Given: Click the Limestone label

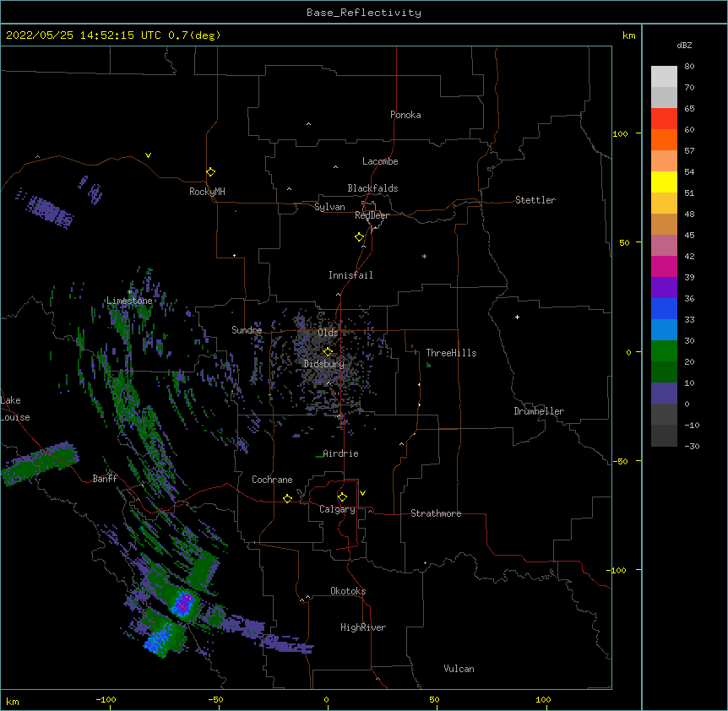Looking at the screenshot, I should [x=129, y=301].
